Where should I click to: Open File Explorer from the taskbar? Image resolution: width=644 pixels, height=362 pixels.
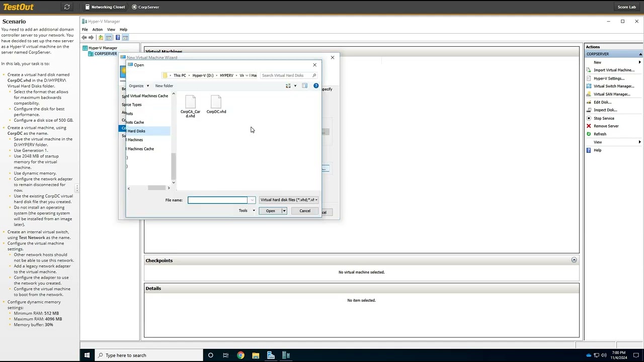[x=256, y=355]
